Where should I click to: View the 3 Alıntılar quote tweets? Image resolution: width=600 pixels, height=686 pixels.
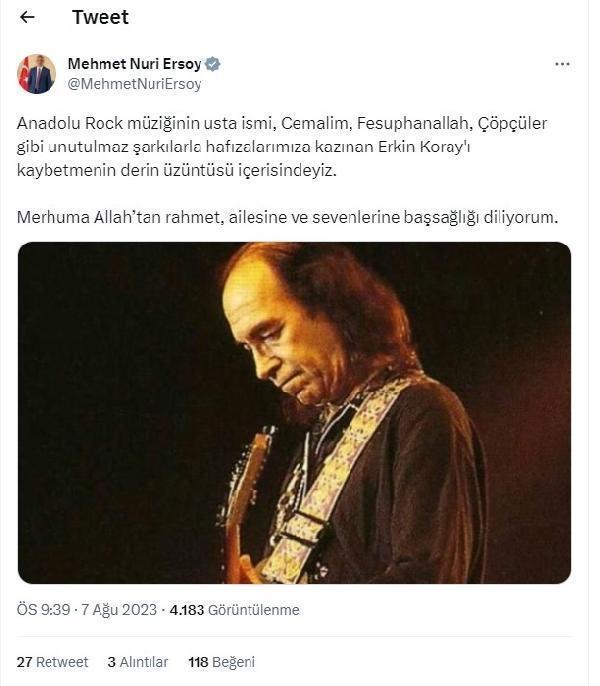point(138,662)
